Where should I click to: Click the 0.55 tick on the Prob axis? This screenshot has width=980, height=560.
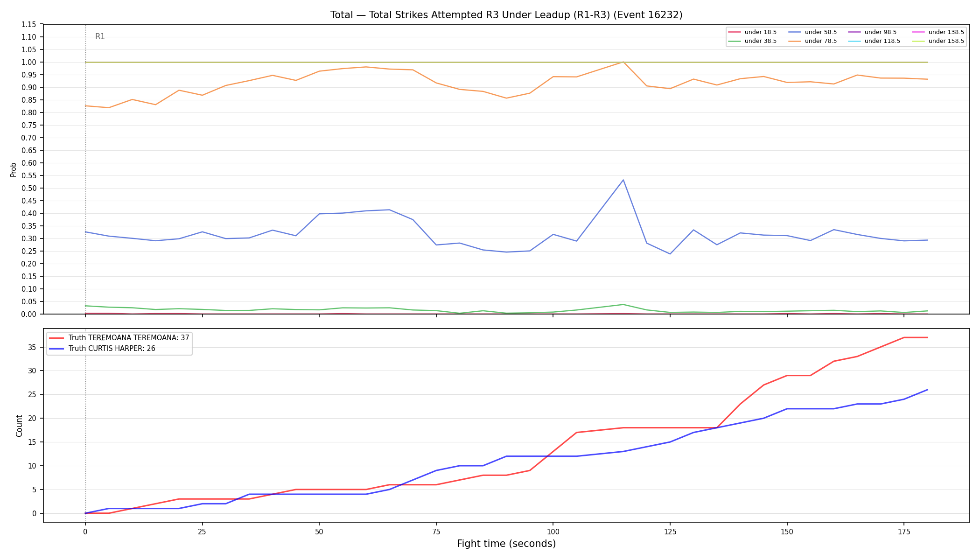pos(29,176)
